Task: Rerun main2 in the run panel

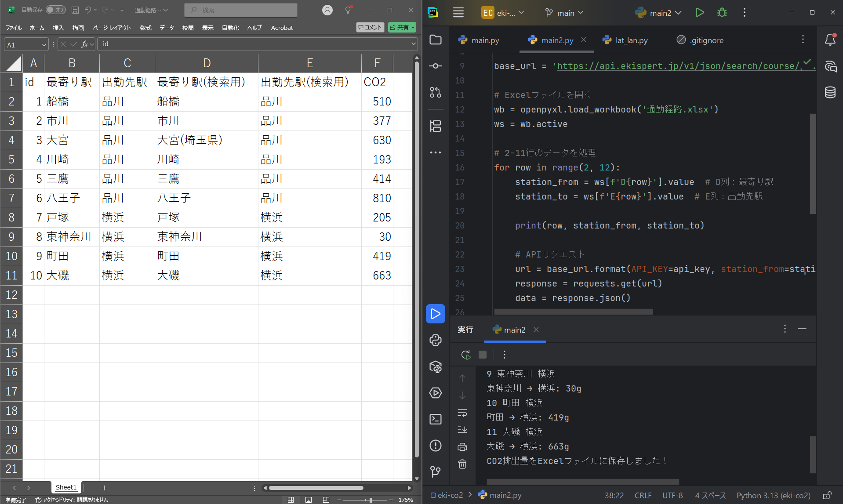Action: (x=465, y=355)
